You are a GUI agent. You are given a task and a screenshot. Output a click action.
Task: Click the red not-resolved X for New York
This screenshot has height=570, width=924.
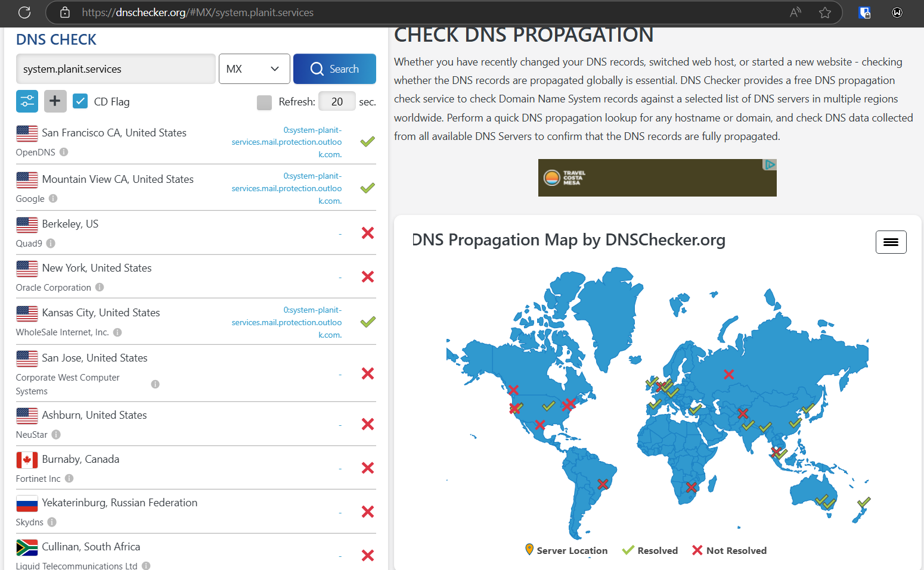pos(368,276)
